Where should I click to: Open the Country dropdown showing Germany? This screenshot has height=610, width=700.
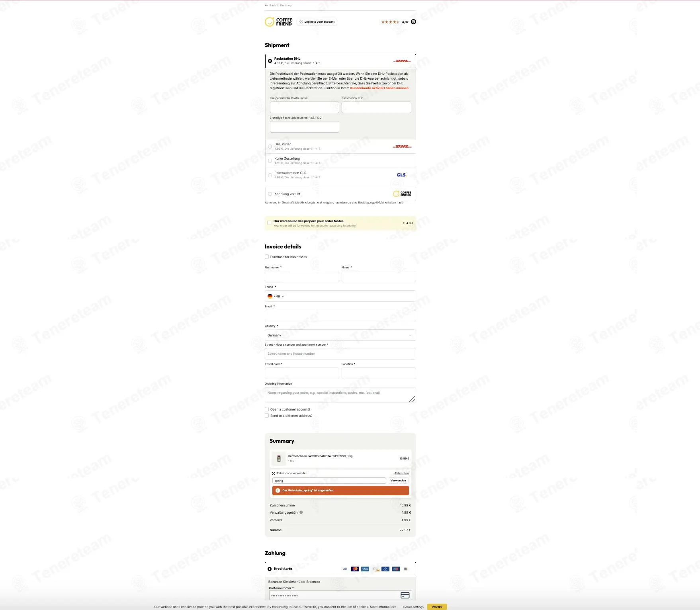340,335
